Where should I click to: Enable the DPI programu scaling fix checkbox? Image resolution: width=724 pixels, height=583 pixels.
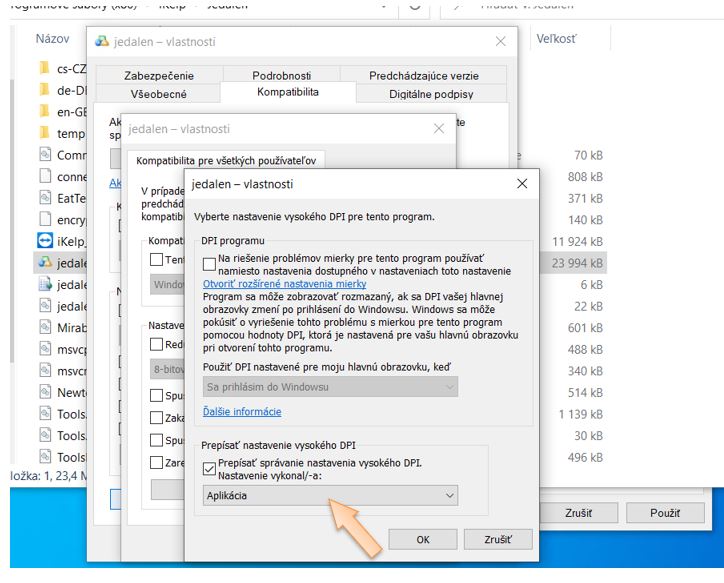click(x=209, y=264)
